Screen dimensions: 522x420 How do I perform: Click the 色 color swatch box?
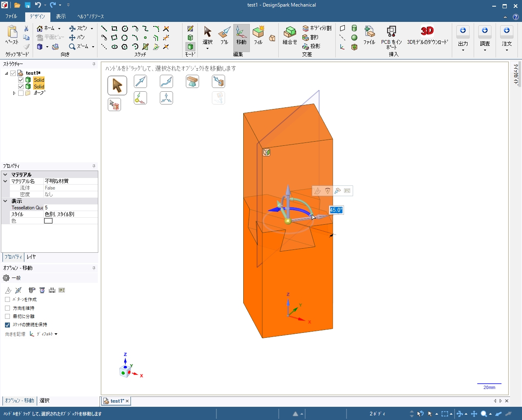point(48,221)
